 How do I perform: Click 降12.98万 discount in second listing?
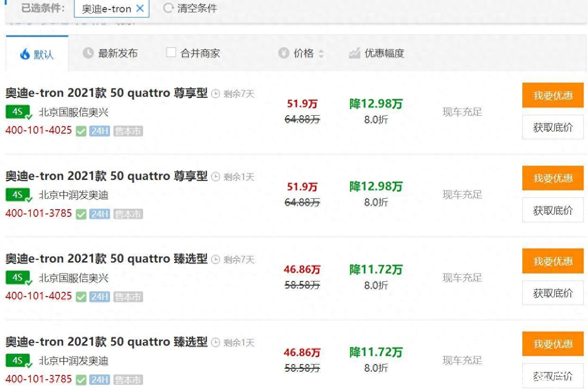tap(376, 187)
